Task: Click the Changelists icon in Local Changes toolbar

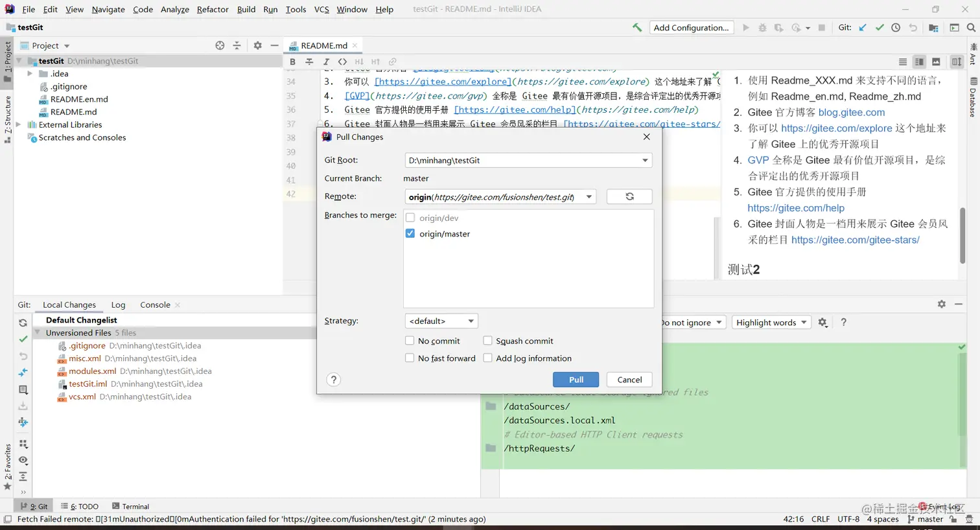Action: point(23,389)
